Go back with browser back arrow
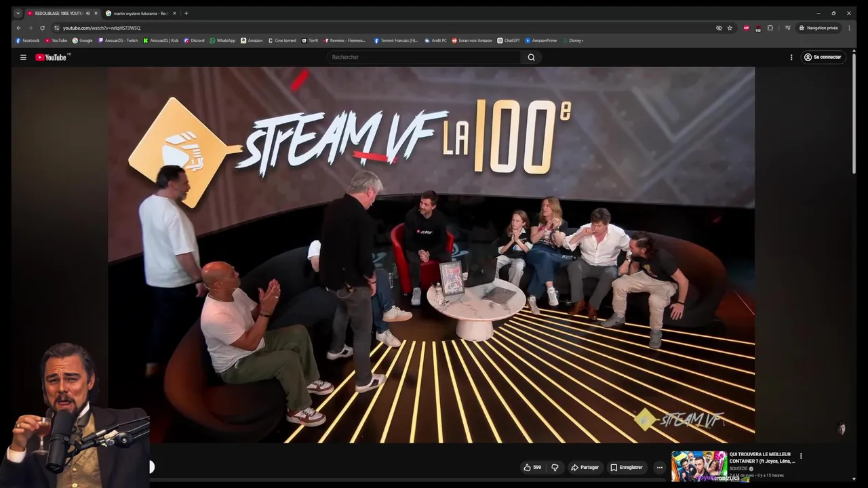Image resolution: width=868 pixels, height=488 pixels. coord(18,28)
